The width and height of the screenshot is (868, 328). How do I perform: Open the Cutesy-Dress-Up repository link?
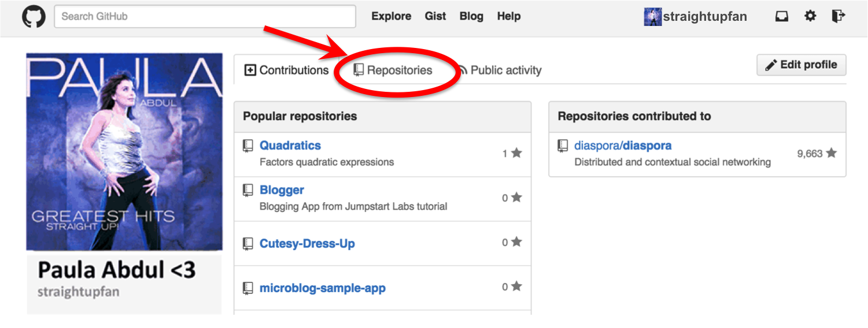tap(307, 244)
